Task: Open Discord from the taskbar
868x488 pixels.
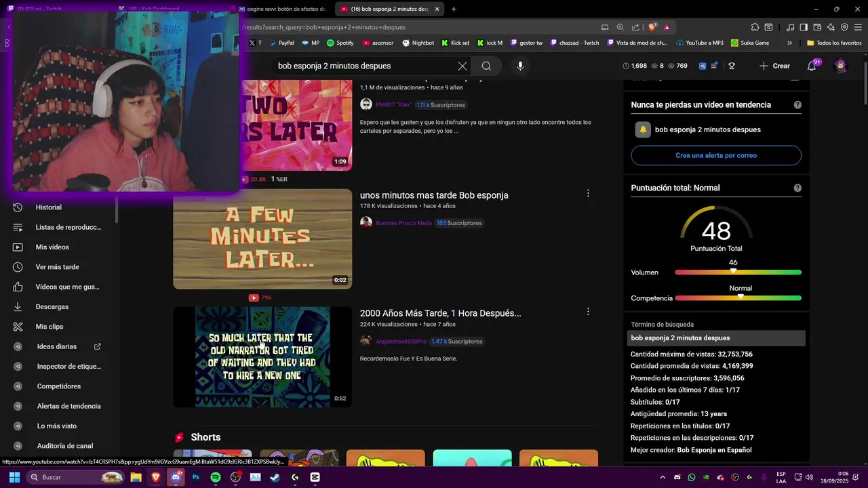Action: click(x=176, y=477)
